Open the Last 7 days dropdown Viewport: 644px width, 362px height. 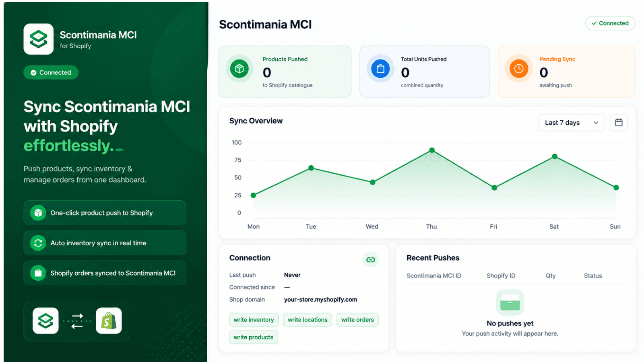click(x=572, y=123)
